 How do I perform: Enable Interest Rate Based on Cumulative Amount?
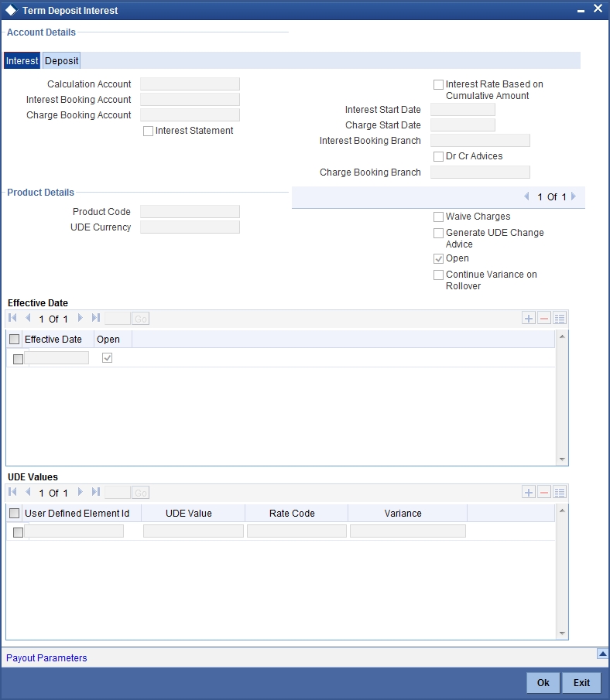[438, 85]
